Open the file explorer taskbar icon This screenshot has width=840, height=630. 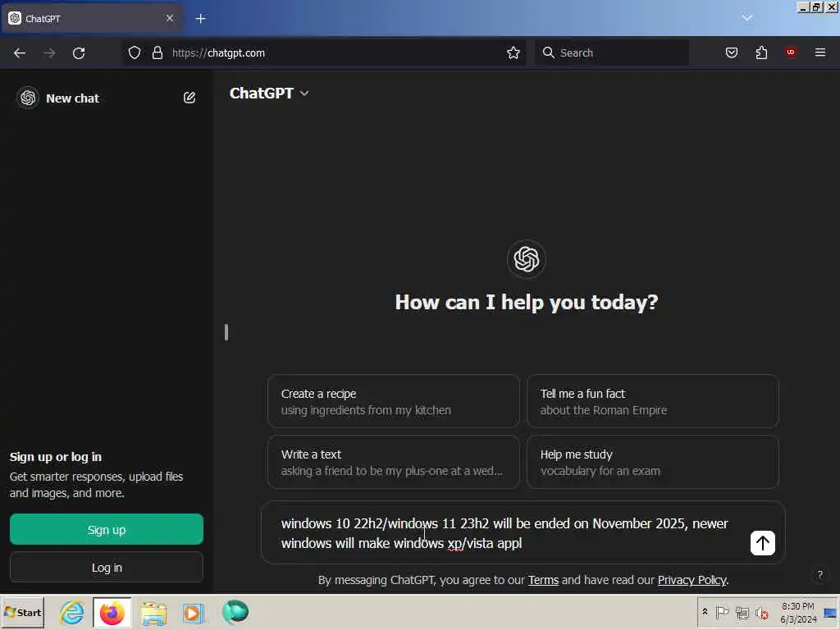(x=153, y=613)
